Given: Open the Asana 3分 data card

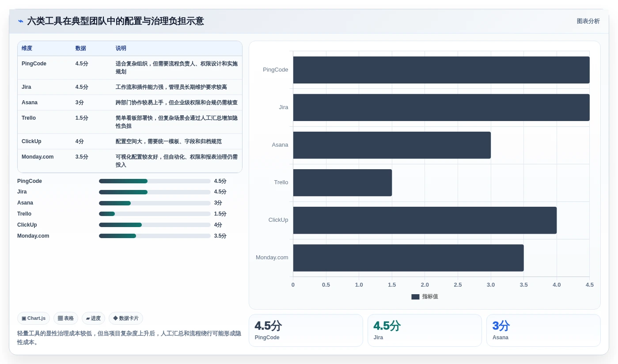Looking at the screenshot, I should [543, 330].
